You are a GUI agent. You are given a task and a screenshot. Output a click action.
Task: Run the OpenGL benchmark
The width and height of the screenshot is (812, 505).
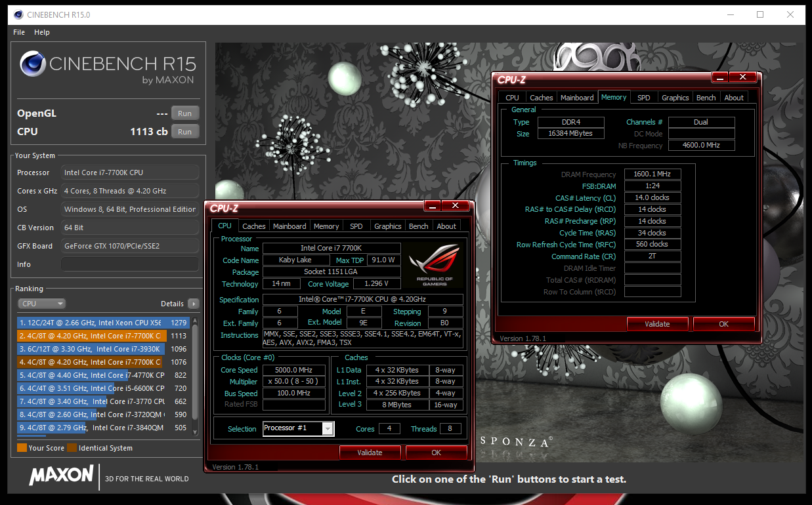tap(185, 113)
